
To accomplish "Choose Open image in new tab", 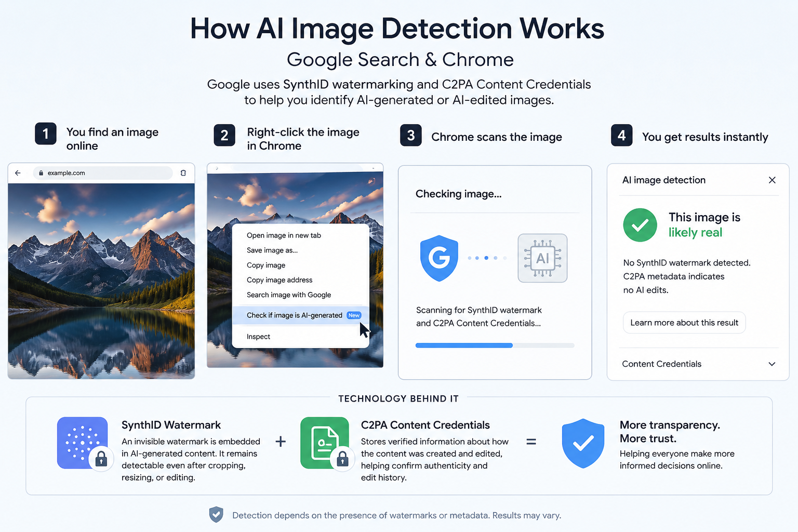I will (284, 235).
